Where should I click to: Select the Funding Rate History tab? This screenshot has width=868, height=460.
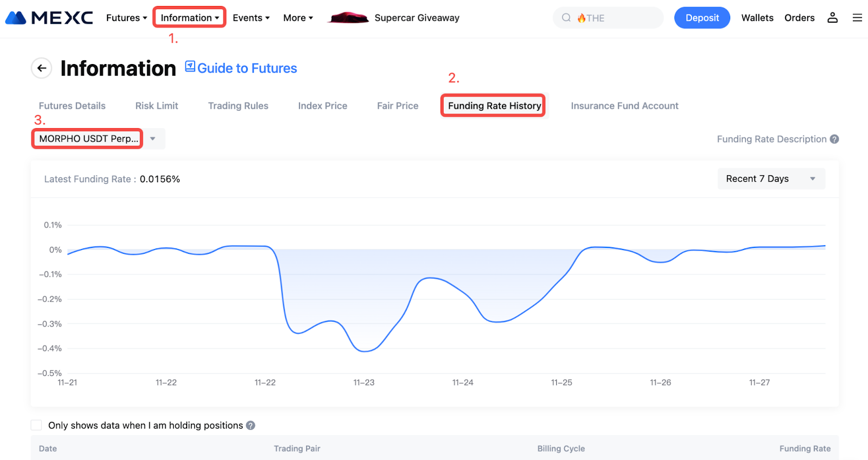click(x=494, y=106)
